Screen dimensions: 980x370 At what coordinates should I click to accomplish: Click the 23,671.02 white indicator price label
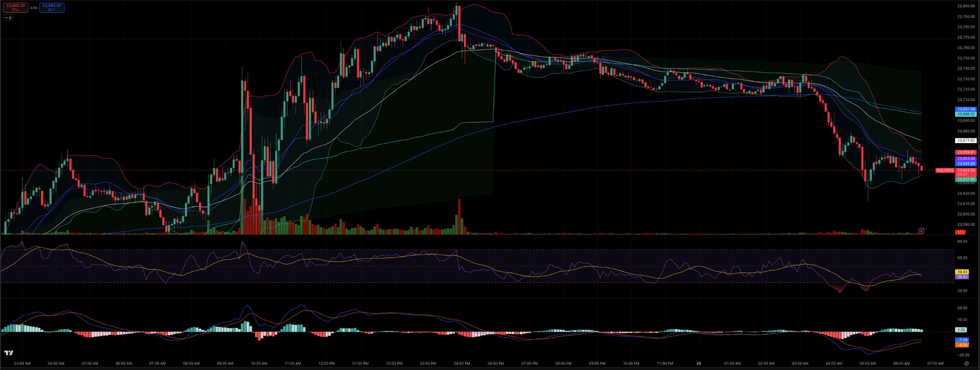pyautogui.click(x=966, y=141)
